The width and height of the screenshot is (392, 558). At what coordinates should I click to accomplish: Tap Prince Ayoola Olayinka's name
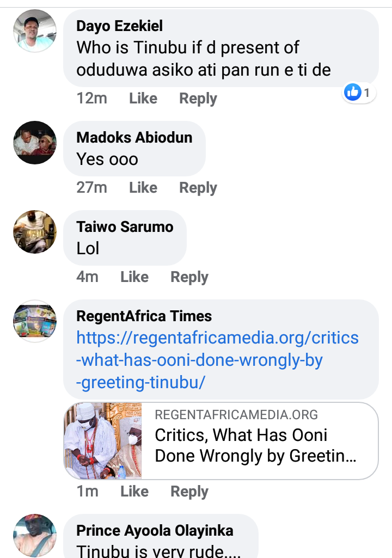pos(155,530)
